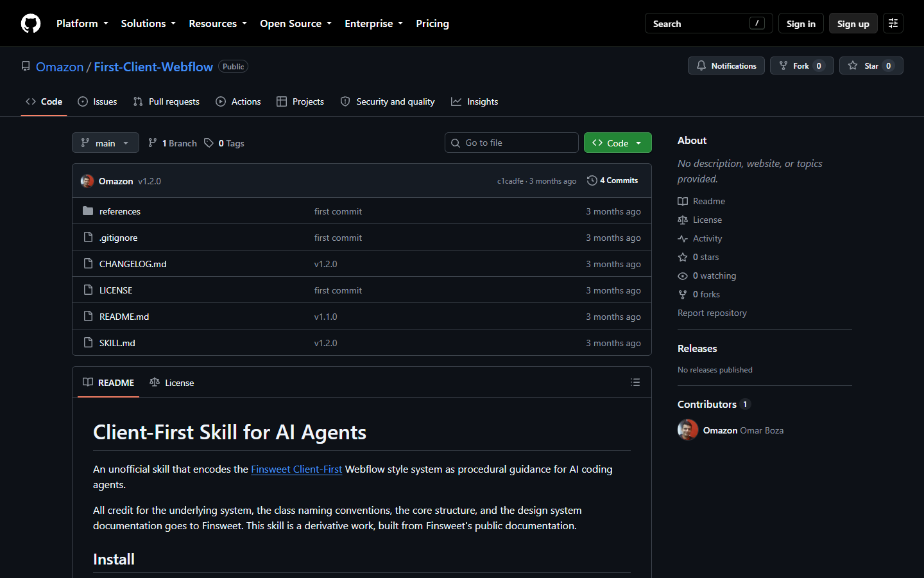Expand the Solutions menu

[148, 23]
